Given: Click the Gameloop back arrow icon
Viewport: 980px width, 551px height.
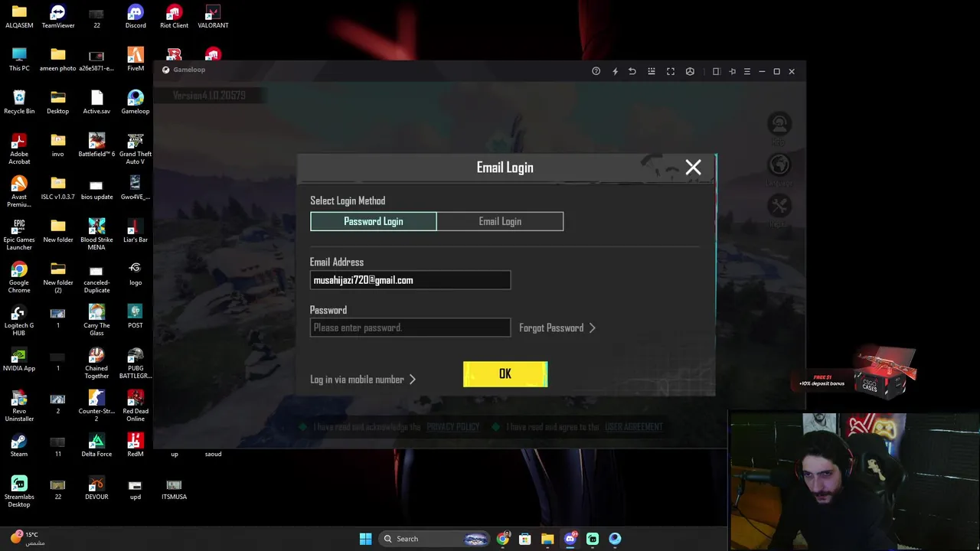Looking at the screenshot, I should [x=632, y=71].
